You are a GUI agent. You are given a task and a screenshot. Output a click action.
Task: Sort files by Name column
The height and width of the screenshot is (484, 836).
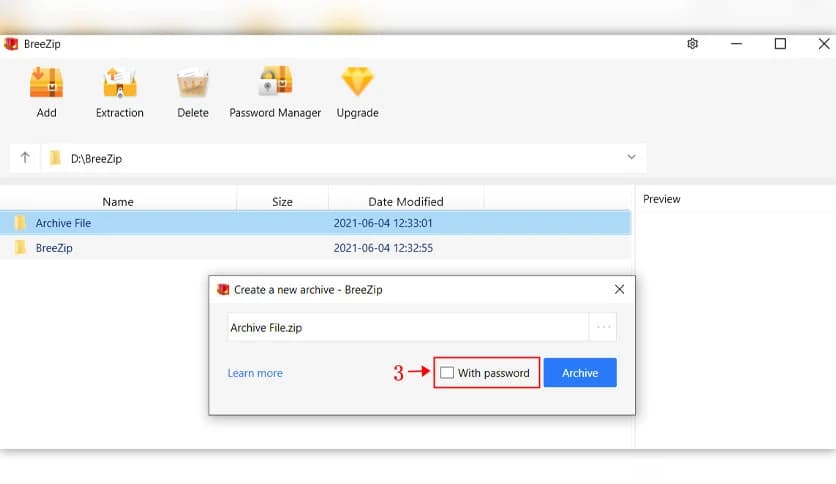[x=118, y=201]
